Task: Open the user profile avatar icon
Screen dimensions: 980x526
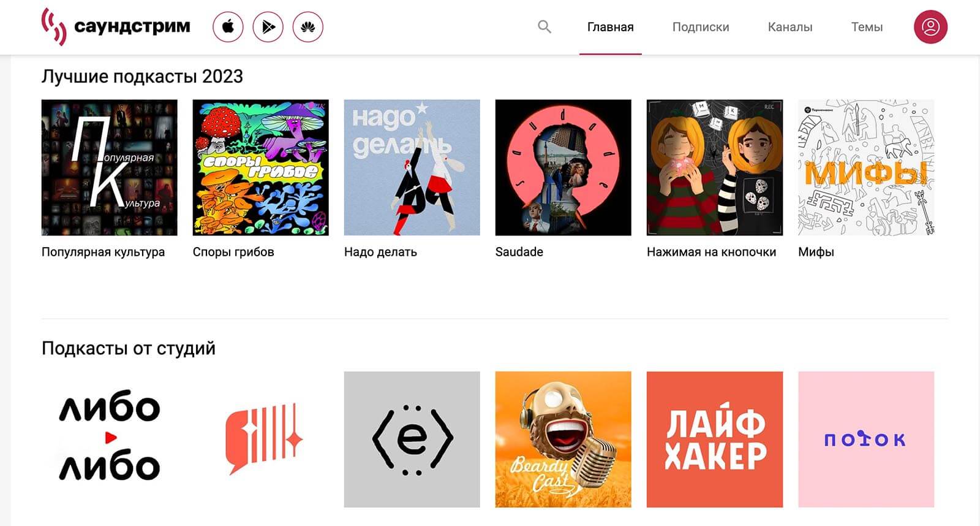Action: click(x=930, y=27)
